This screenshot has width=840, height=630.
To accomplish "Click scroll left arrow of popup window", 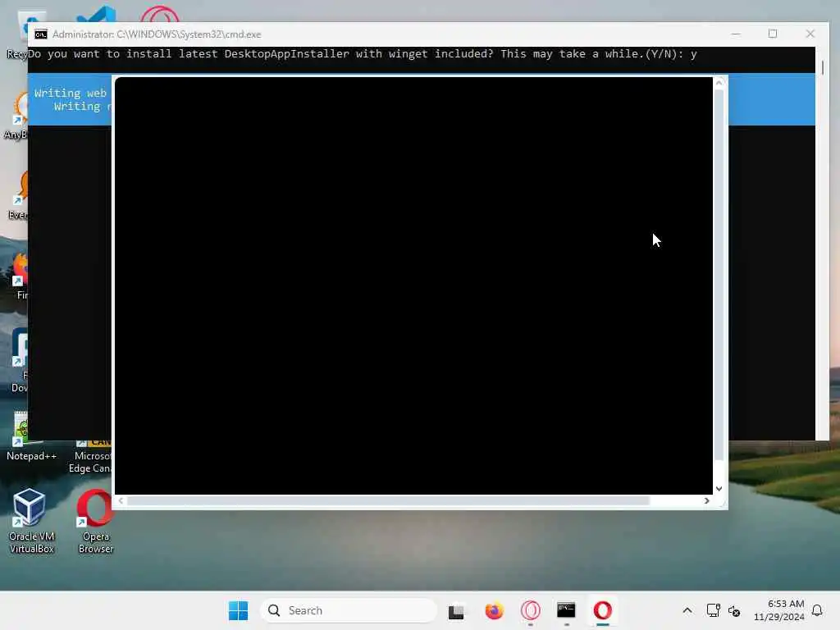I will click(121, 500).
